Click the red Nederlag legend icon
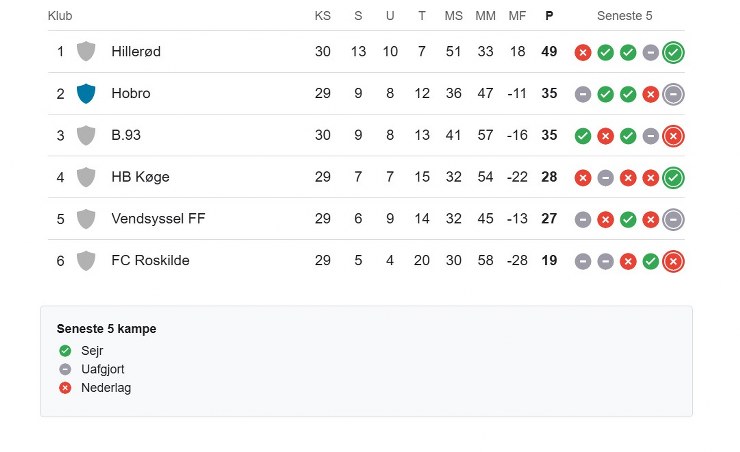 65,387
